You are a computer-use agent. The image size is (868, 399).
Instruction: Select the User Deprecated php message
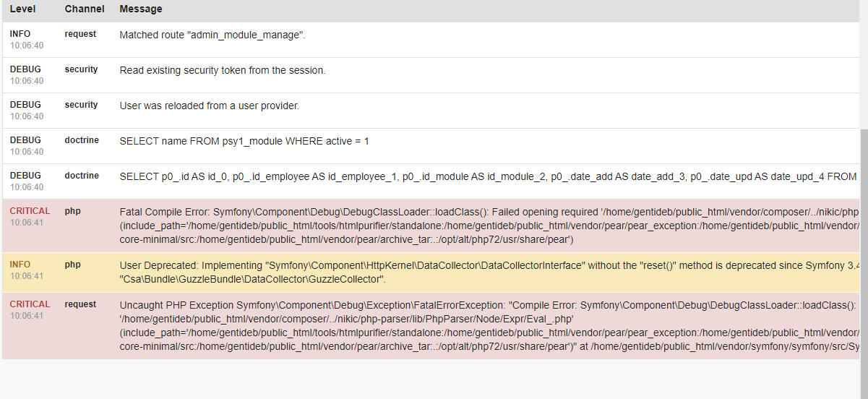pyautogui.click(x=489, y=272)
